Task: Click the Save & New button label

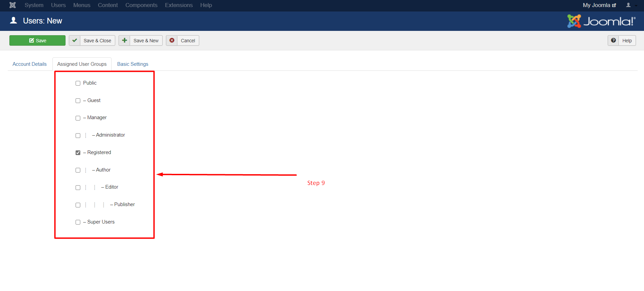Action: pos(146,41)
